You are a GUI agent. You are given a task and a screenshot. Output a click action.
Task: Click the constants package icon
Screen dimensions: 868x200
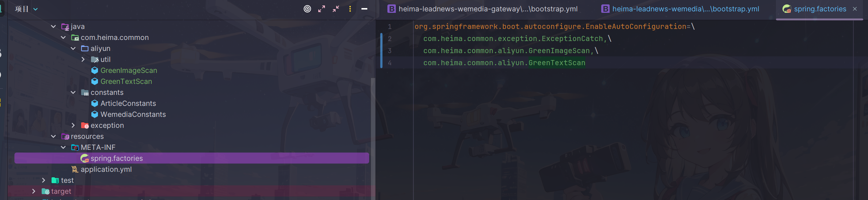85,92
